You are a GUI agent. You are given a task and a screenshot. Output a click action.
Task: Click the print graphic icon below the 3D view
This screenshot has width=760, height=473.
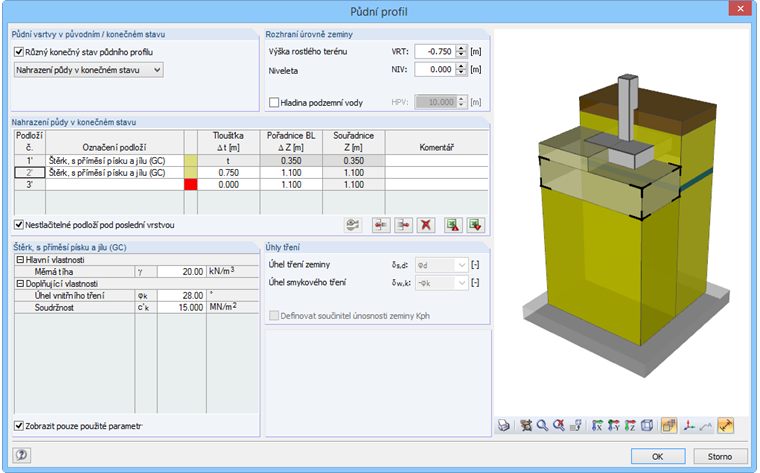click(x=504, y=426)
